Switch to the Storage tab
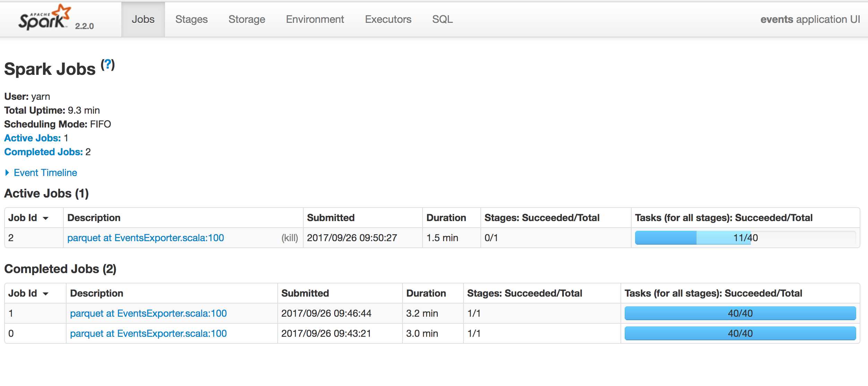868x386 pixels. click(x=246, y=19)
